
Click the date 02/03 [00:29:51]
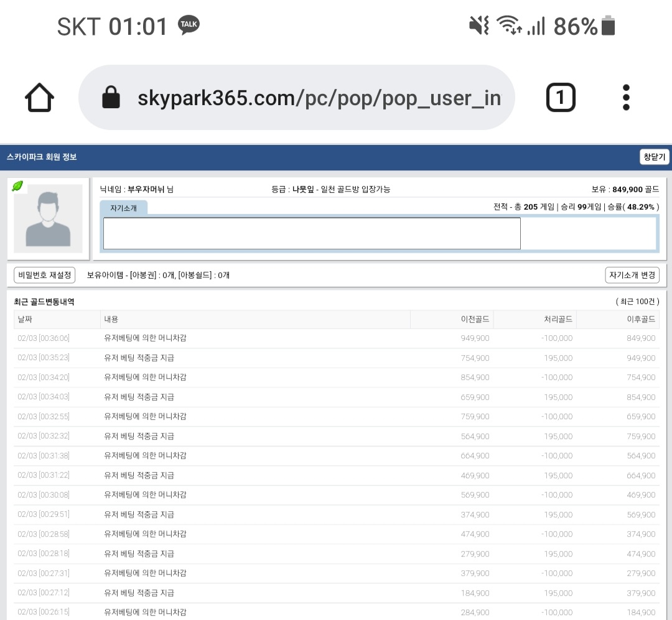pos(44,514)
